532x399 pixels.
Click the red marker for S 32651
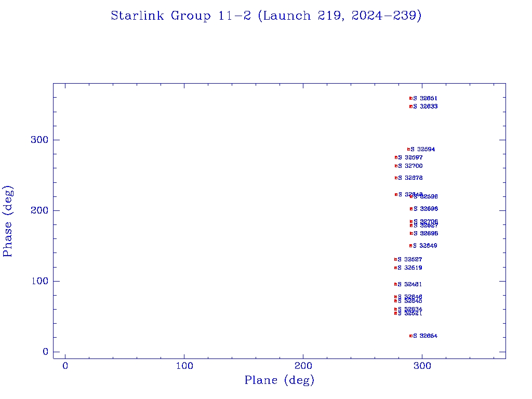[410, 98]
